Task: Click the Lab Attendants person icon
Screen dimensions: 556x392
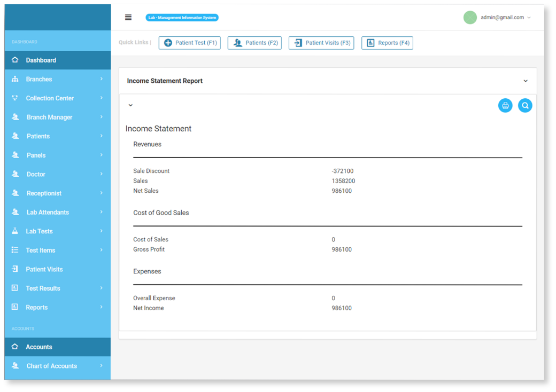Action: 16,212
